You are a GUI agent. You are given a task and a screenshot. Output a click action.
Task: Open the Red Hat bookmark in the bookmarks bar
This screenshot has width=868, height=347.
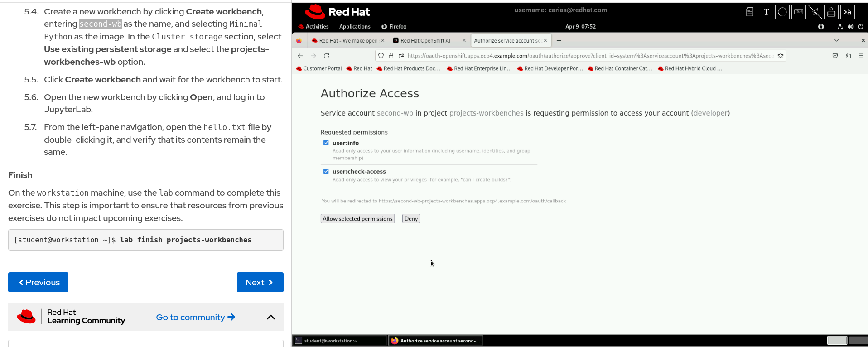coord(359,68)
